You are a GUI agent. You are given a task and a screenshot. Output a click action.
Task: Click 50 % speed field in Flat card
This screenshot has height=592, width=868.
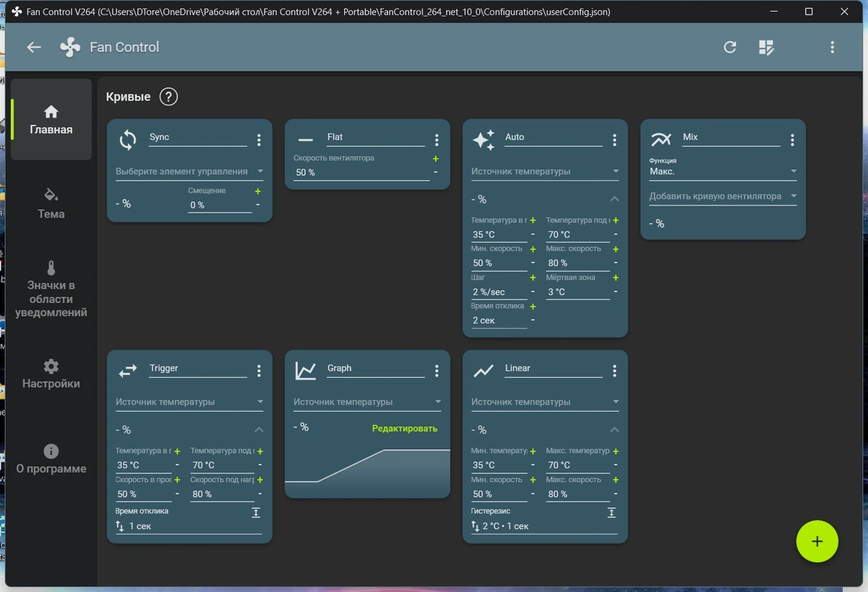click(x=361, y=172)
